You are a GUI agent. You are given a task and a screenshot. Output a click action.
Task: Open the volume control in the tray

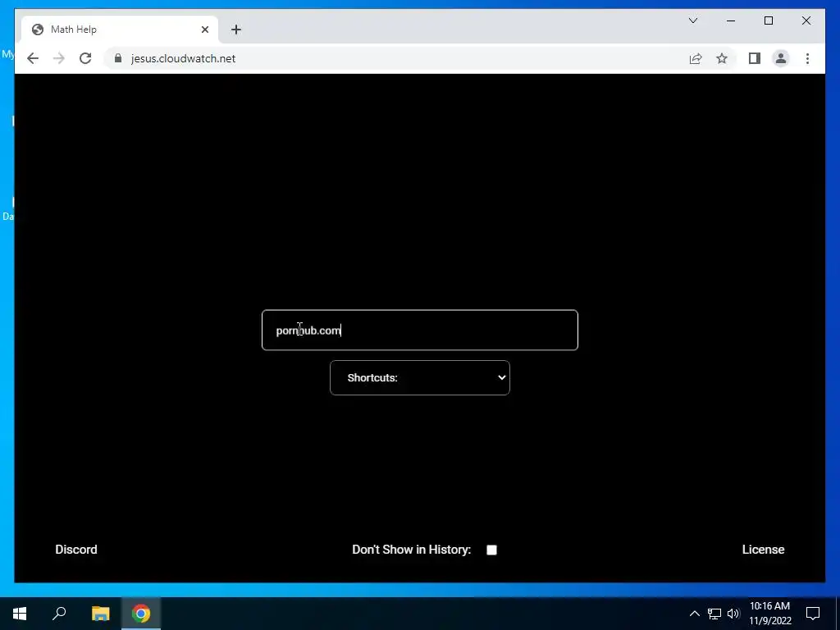click(733, 614)
